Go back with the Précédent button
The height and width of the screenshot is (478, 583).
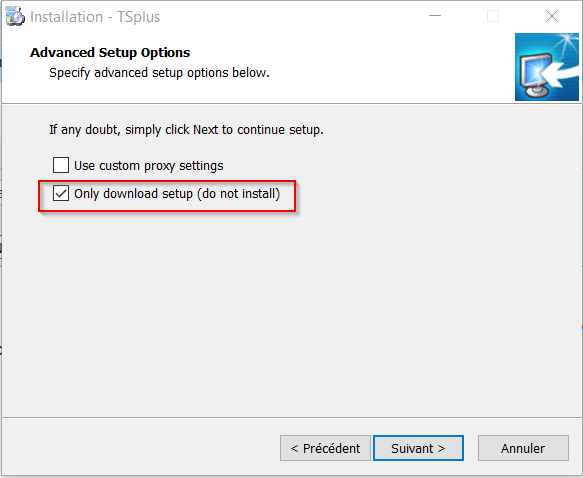325,448
